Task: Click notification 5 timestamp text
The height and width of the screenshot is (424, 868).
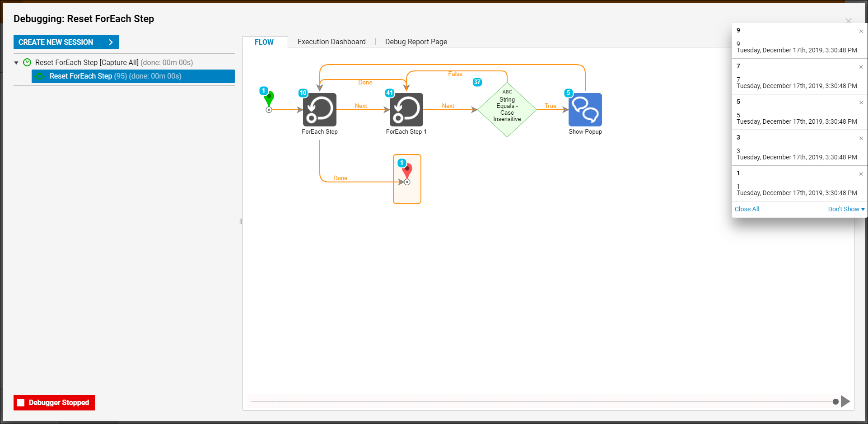Action: click(x=797, y=121)
